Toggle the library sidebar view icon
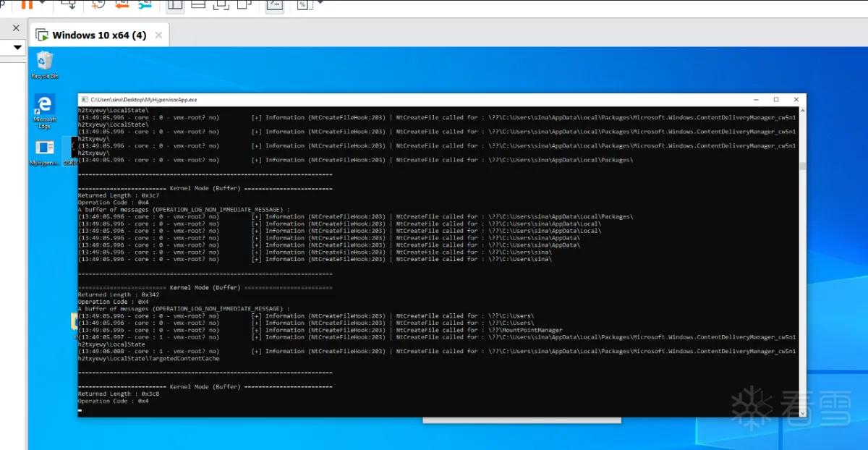 coord(175,4)
